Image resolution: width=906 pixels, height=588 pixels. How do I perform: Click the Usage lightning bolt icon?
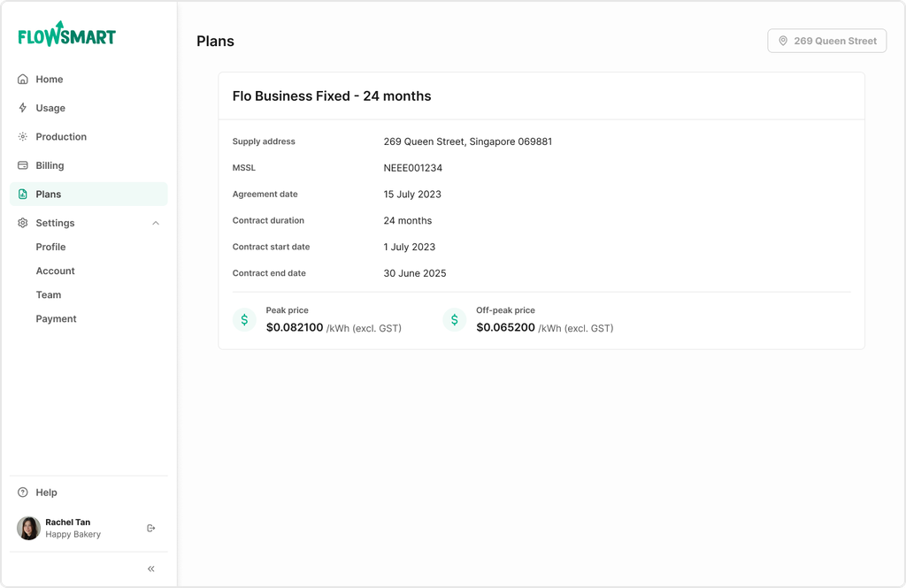(x=23, y=108)
